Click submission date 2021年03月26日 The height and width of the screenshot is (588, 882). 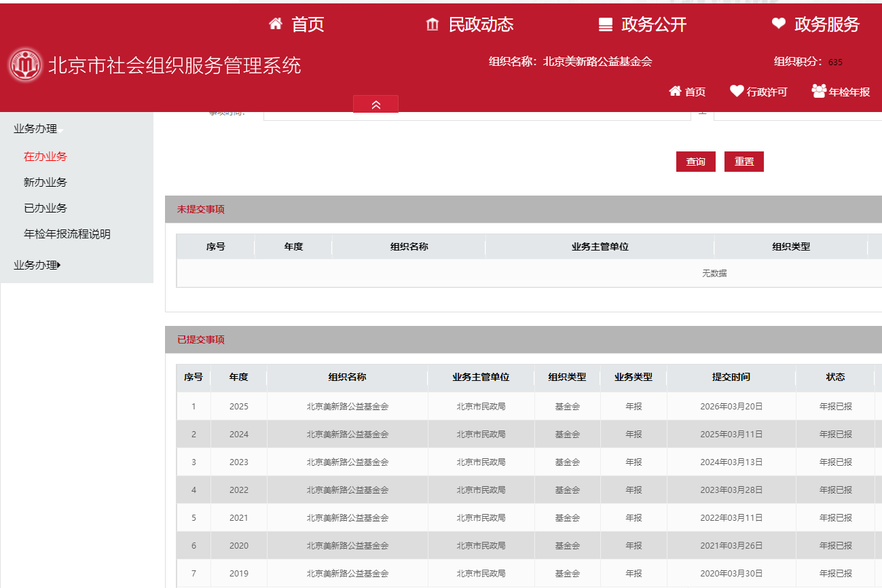point(731,545)
